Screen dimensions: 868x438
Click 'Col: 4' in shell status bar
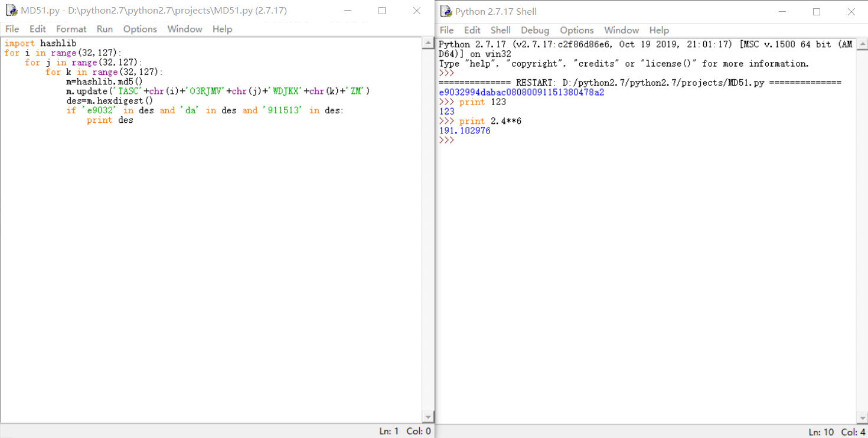point(853,432)
